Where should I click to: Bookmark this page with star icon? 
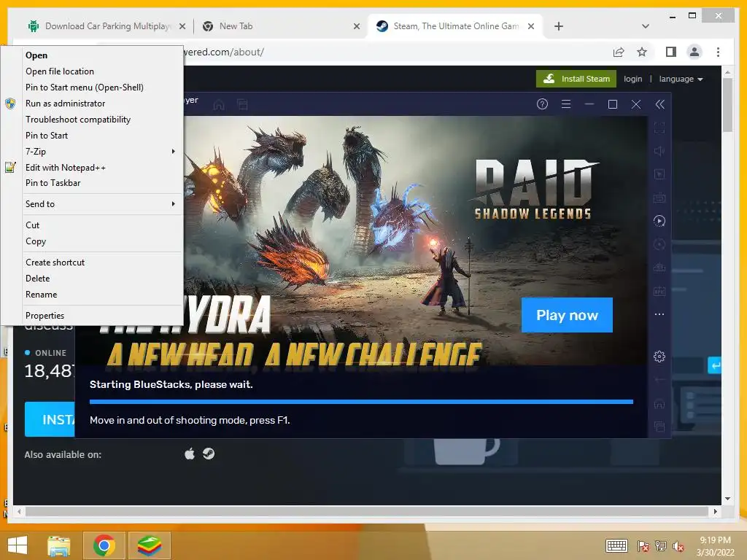point(642,52)
